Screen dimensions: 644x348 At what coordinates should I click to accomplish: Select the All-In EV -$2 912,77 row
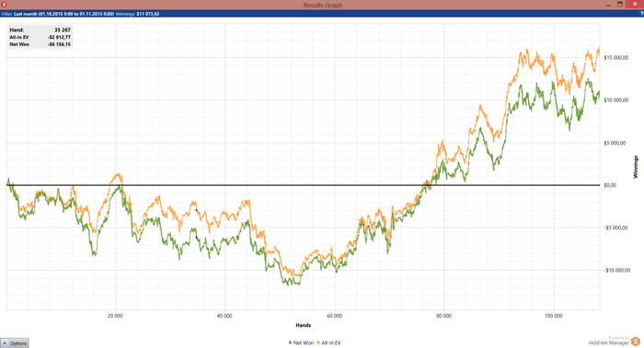tap(40, 37)
